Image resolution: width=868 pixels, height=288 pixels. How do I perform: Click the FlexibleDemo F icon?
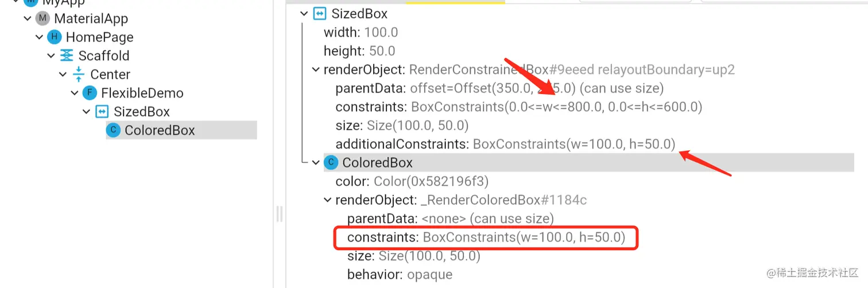click(x=90, y=93)
